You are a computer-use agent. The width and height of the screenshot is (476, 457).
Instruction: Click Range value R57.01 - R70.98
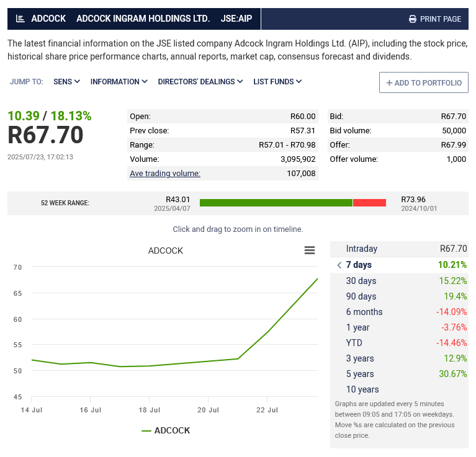click(287, 144)
